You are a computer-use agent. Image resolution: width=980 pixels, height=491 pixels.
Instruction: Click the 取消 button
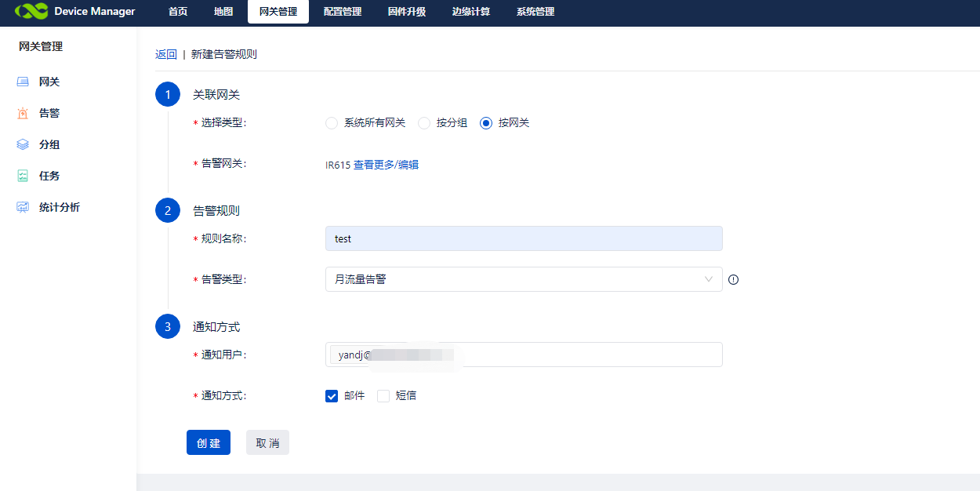267,442
